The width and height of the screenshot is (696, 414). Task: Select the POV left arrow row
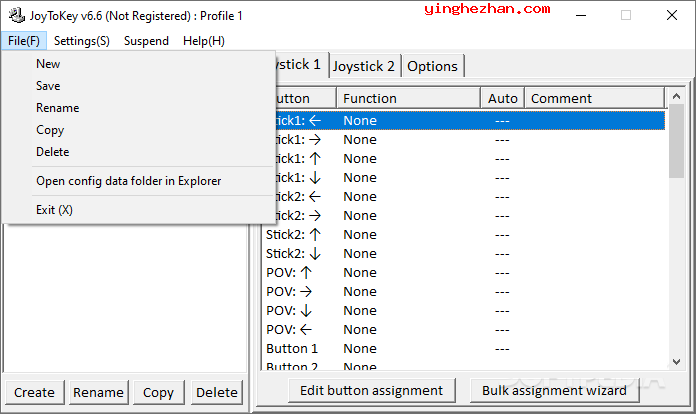tap(464, 330)
